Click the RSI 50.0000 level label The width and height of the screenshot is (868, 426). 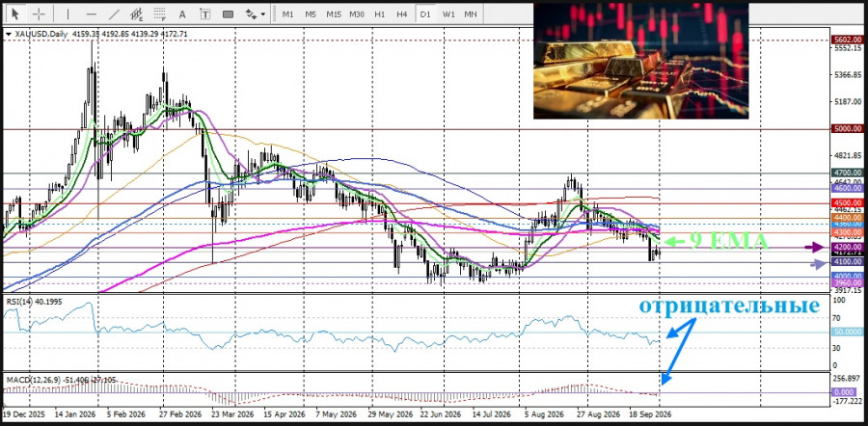pyautogui.click(x=847, y=332)
